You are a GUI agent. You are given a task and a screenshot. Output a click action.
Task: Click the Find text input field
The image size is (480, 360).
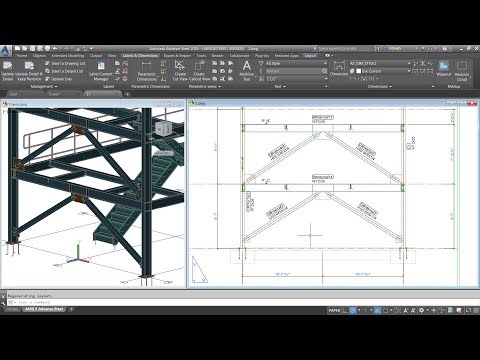coord(293,71)
